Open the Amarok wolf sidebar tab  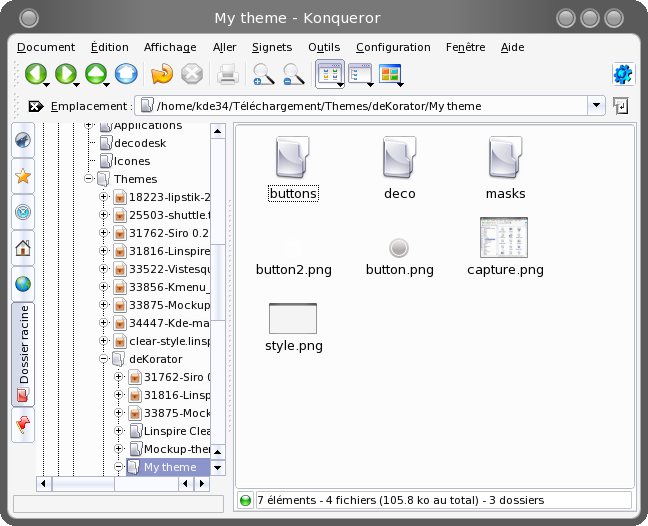[x=23, y=140]
